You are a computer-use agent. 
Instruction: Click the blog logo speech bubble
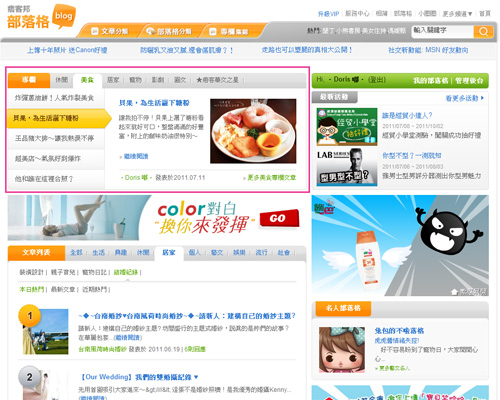point(64,16)
